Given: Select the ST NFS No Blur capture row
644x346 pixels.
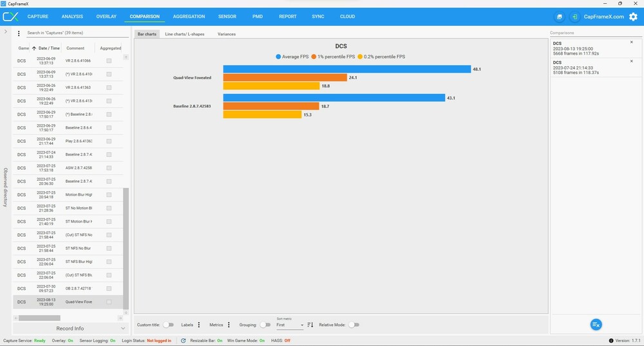Looking at the screenshot, I should [68, 248].
